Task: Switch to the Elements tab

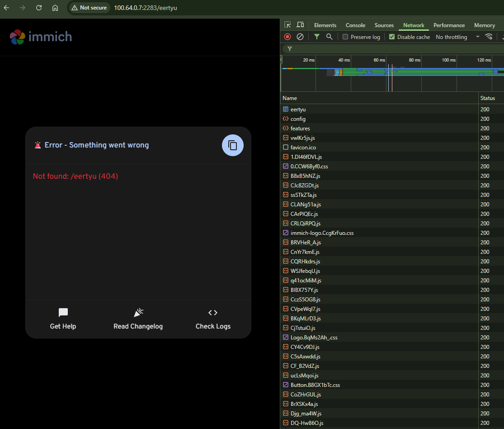Action: pyautogui.click(x=325, y=25)
